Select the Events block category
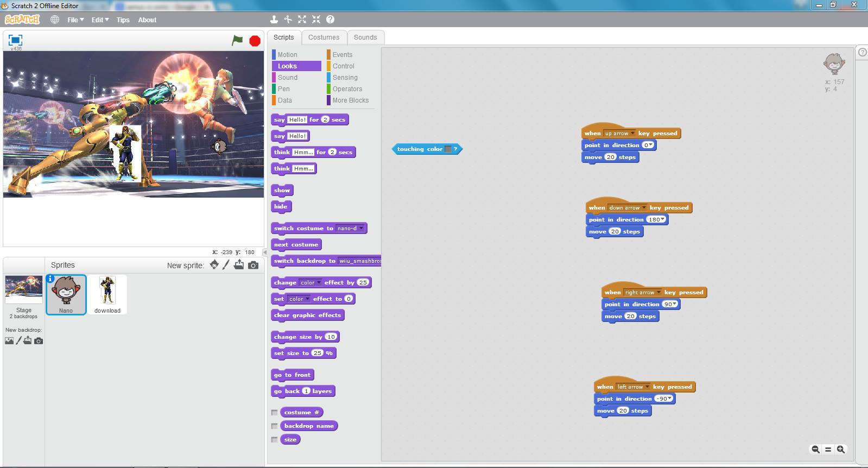The image size is (868, 468). [x=351, y=55]
